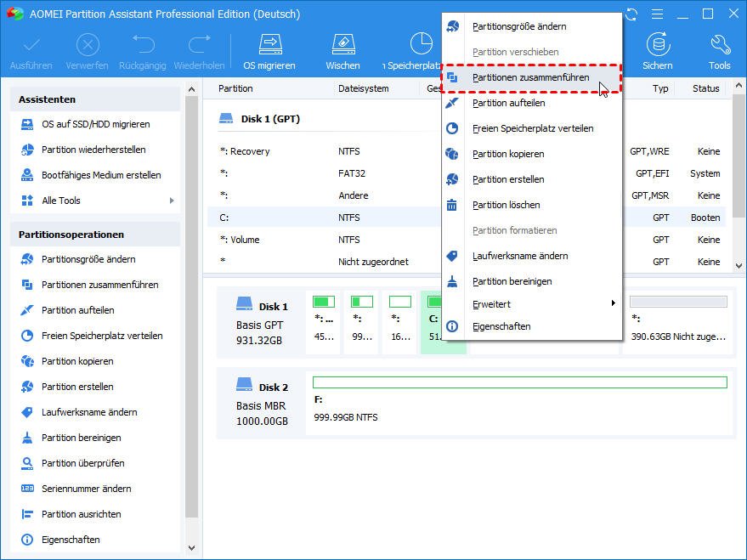Screen dimensions: 747x560
Task: Click Partitionen zusammenführen sidebar icon
Action: 27,285
